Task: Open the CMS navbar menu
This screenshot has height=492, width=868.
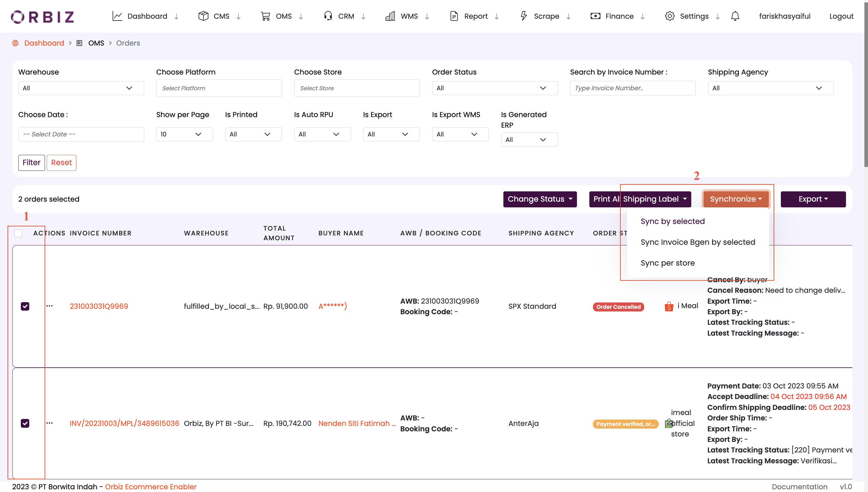Action: point(220,16)
